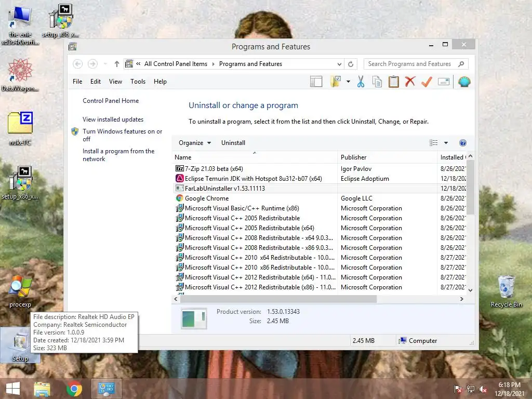Select Microsoft Visual C++ 2005 Redistributable (x64)
This screenshot has height=399, width=532.
point(319,228)
